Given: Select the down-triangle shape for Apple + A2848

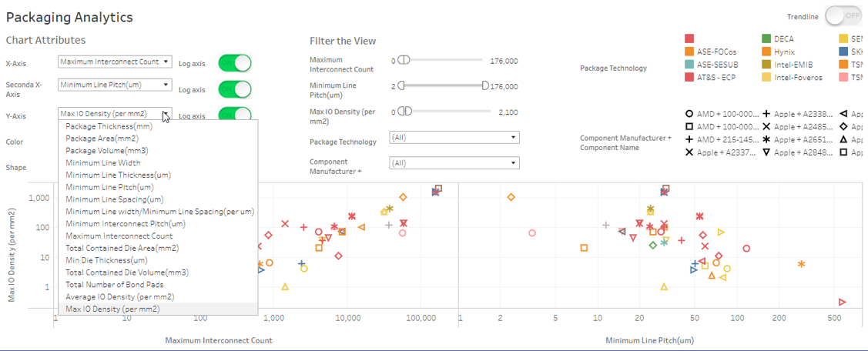Looking at the screenshot, I should pyautogui.click(x=766, y=152).
